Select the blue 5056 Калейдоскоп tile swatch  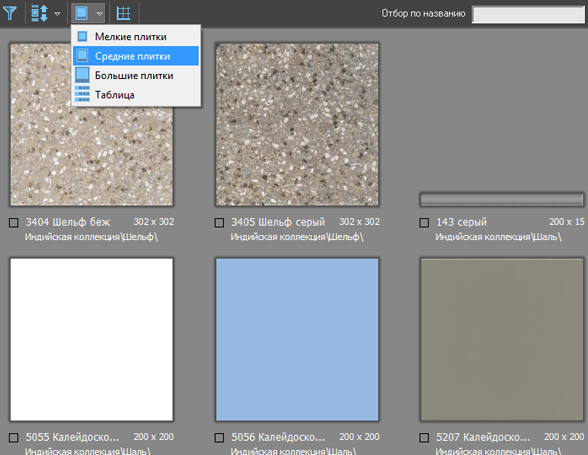point(297,339)
